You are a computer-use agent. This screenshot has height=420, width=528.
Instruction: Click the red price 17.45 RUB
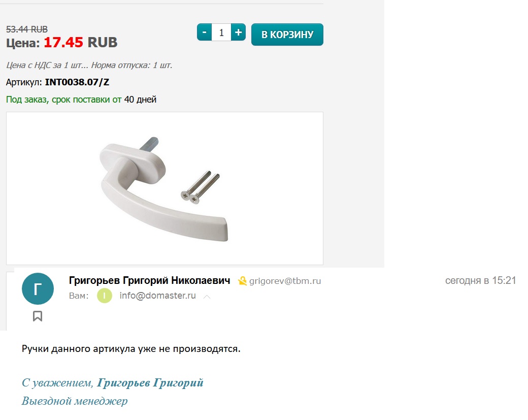coord(81,43)
